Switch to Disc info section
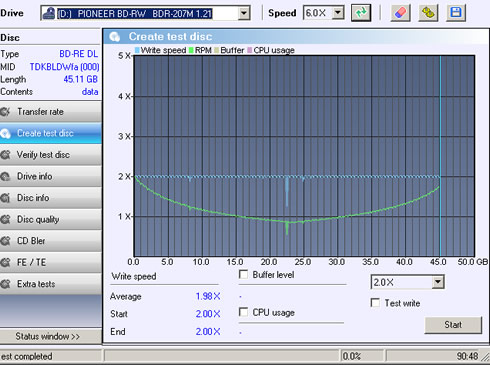 [51, 198]
